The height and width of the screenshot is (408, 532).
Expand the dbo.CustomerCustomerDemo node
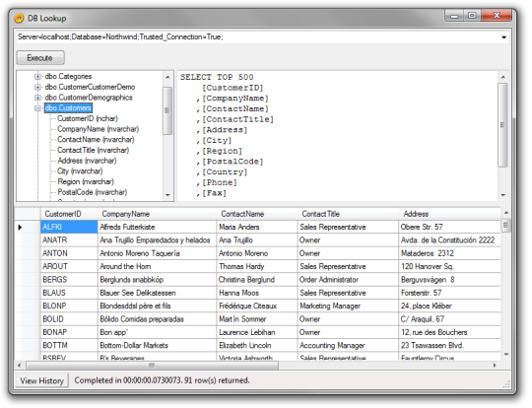[37, 88]
